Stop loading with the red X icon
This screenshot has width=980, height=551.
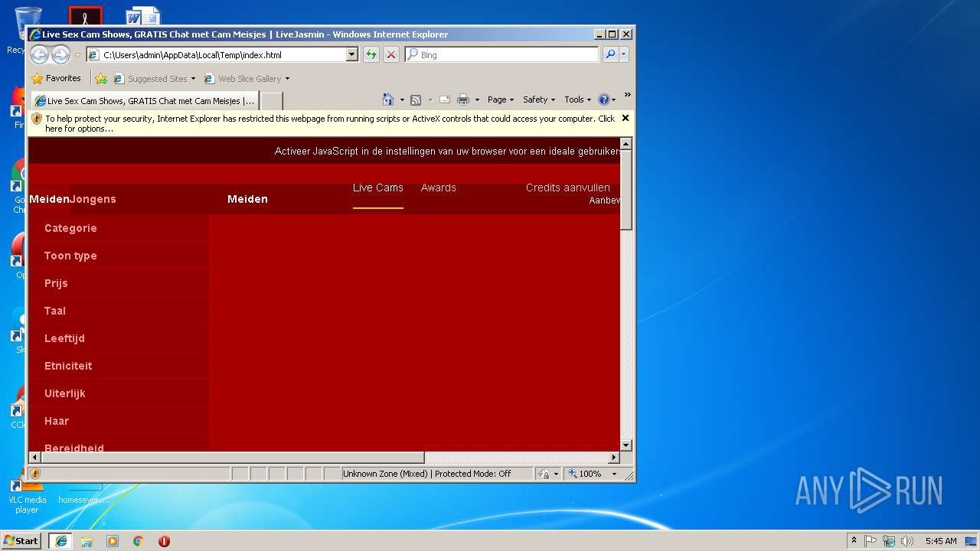pyautogui.click(x=391, y=54)
